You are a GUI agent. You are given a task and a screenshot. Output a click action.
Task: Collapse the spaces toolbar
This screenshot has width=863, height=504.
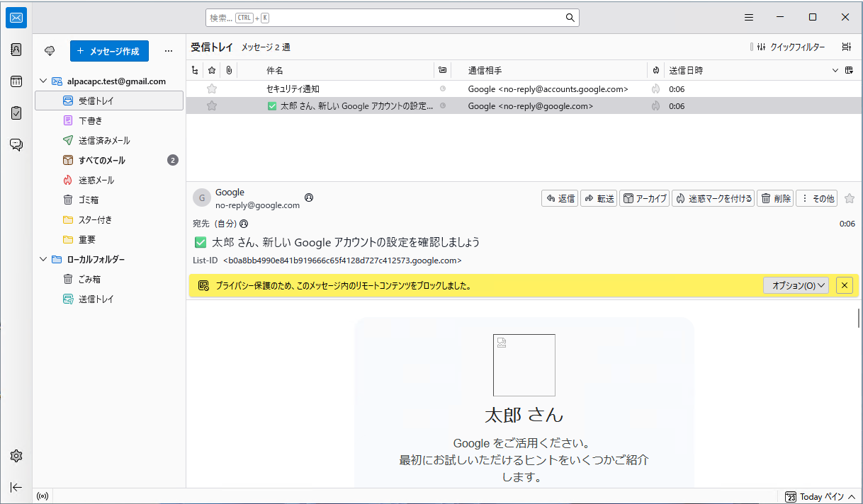click(16, 487)
